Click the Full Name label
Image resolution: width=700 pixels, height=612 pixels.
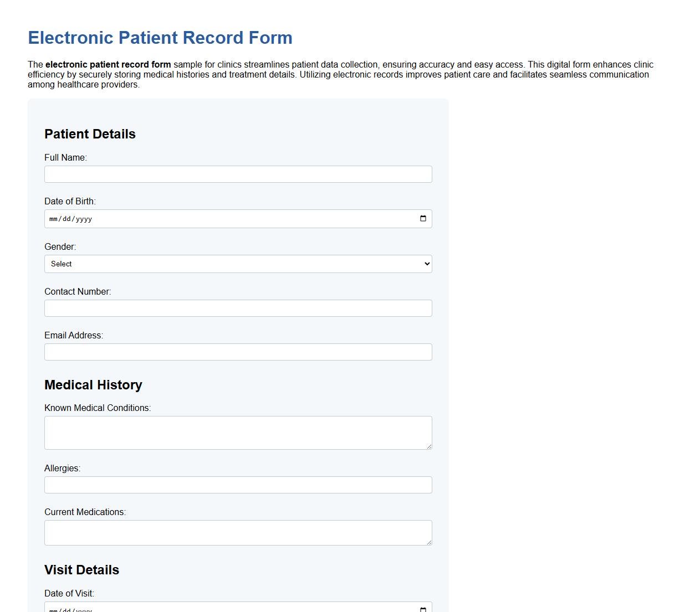(65, 157)
